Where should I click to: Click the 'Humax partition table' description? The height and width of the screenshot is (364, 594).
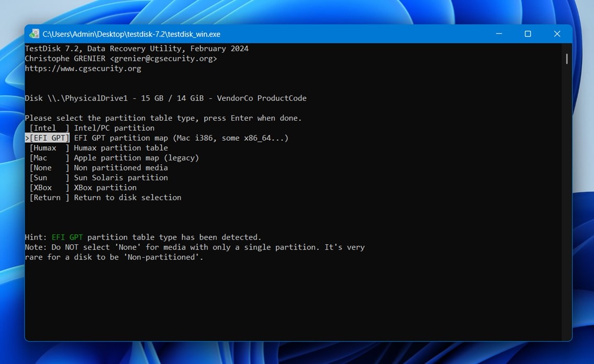[121, 147]
